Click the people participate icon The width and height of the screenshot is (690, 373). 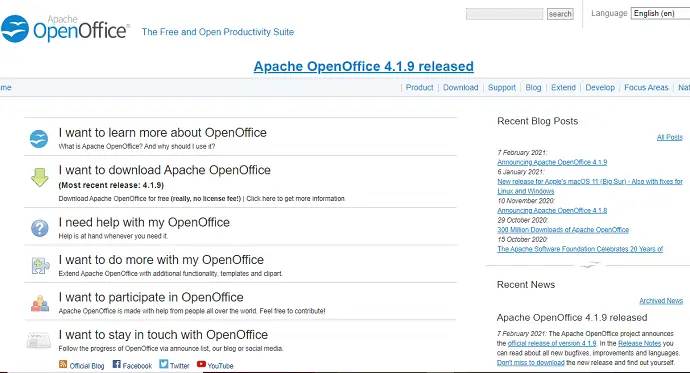[x=40, y=303]
